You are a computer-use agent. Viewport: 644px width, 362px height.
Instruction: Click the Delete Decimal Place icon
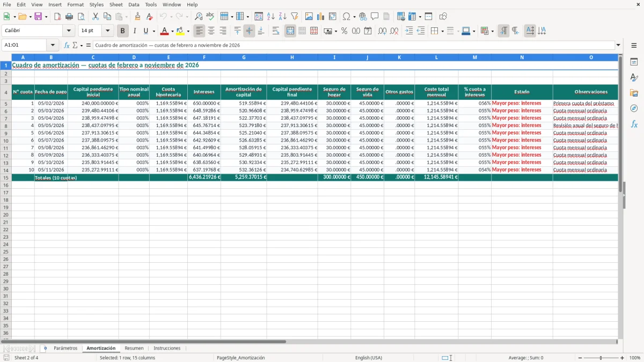(394, 31)
